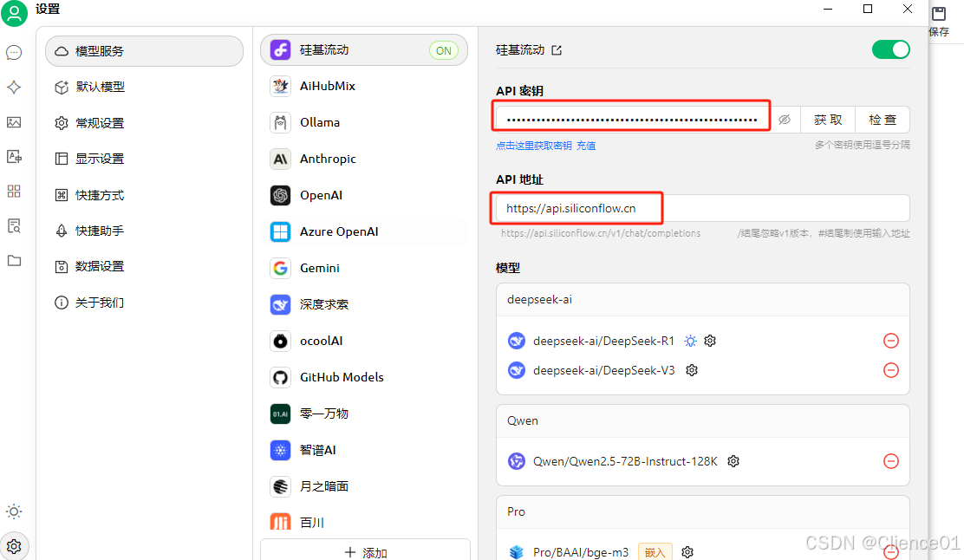Open settings gear for Pro/BAAI/bge-m3
The width and height of the screenshot is (964, 560).
(x=687, y=552)
